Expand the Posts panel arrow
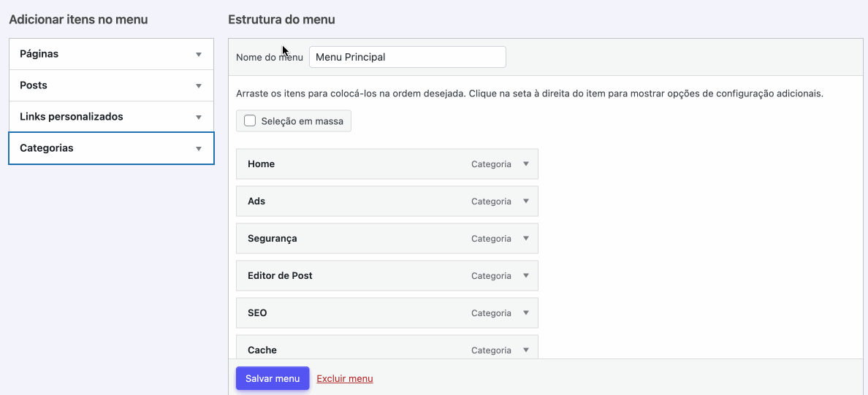The height and width of the screenshot is (395, 868). pyautogui.click(x=199, y=85)
